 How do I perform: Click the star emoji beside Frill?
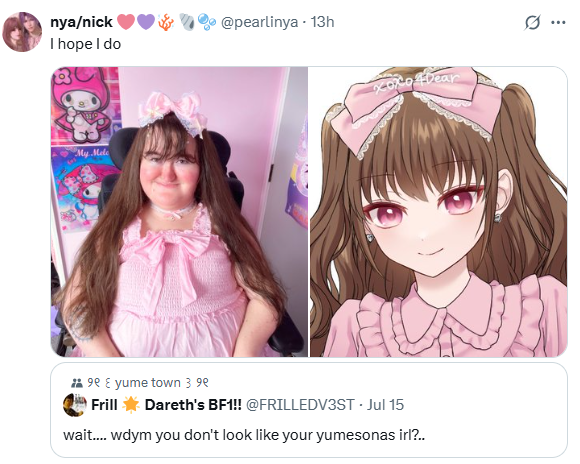tap(131, 405)
